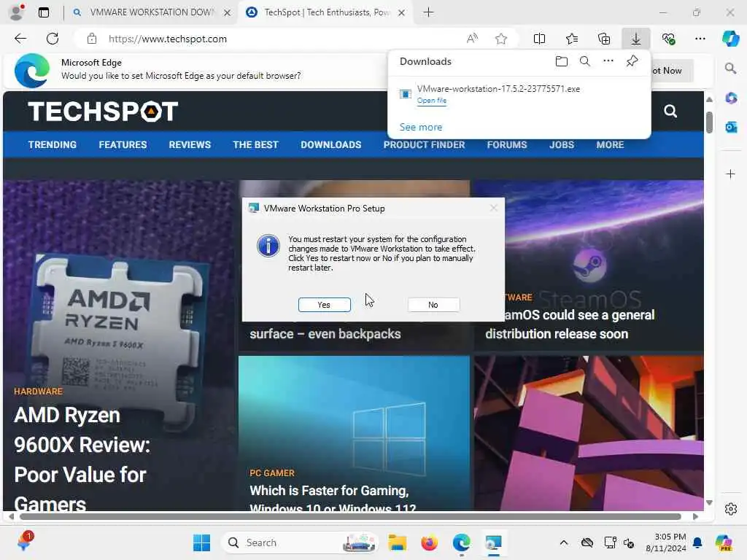Search downloads with the magnifier icon
The width and height of the screenshot is (747, 560).
click(584, 61)
